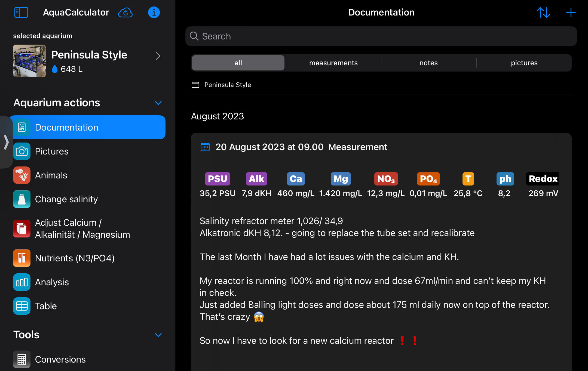Toggle the sidebar panel icon
The image size is (588, 371).
pyautogui.click(x=21, y=13)
